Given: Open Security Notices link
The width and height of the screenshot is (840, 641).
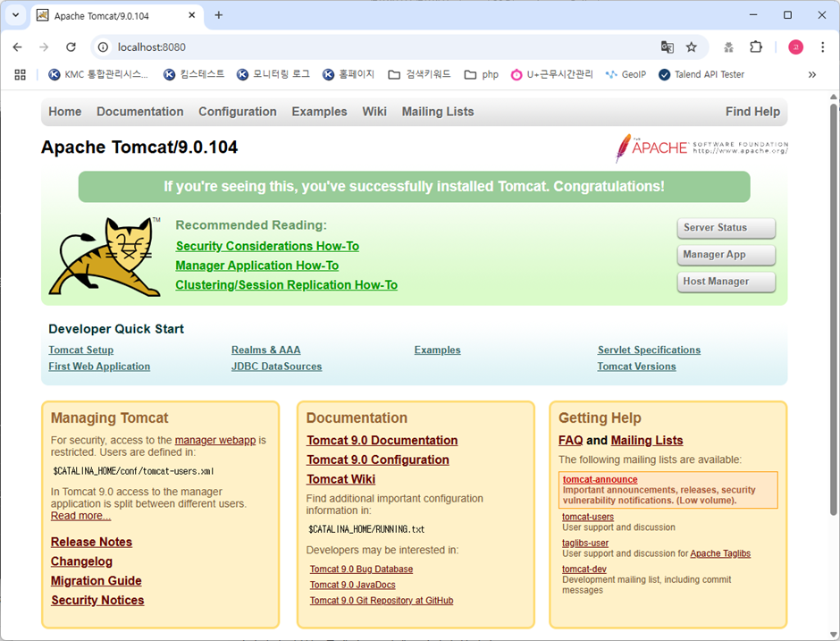Looking at the screenshot, I should 97,600.
